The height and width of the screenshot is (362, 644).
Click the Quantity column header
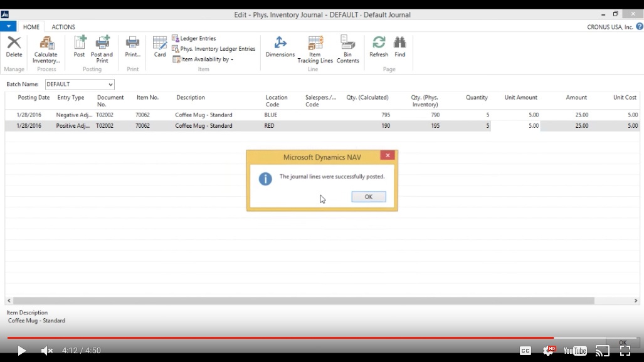[x=477, y=98]
